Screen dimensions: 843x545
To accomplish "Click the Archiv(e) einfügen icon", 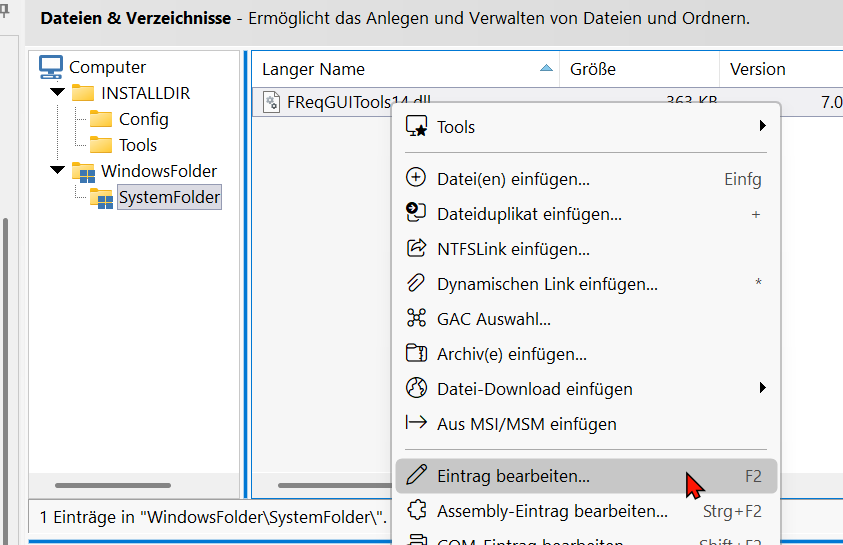I will [x=416, y=354].
